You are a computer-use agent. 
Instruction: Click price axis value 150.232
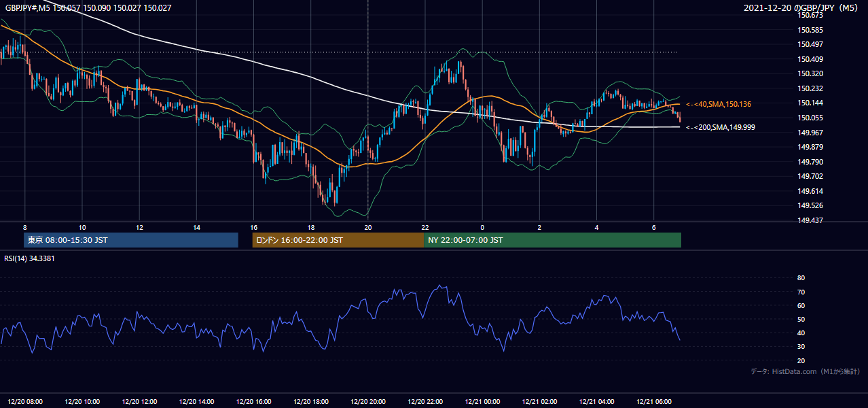811,88
